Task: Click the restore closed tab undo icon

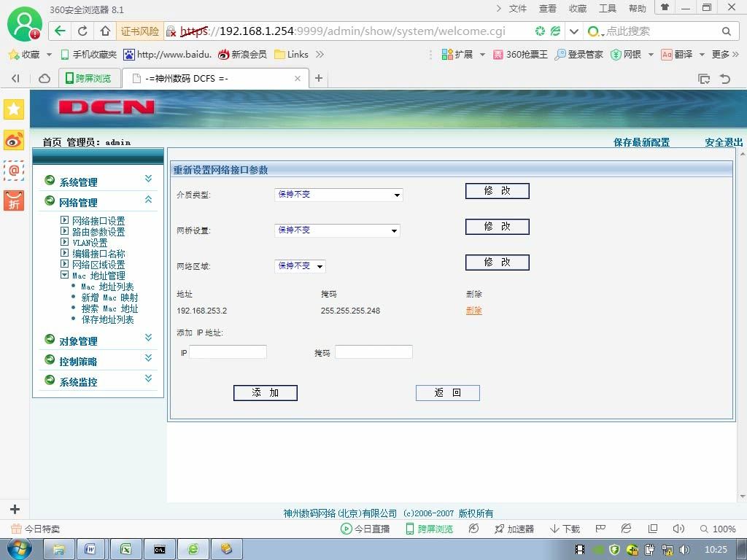Action: pos(725,79)
